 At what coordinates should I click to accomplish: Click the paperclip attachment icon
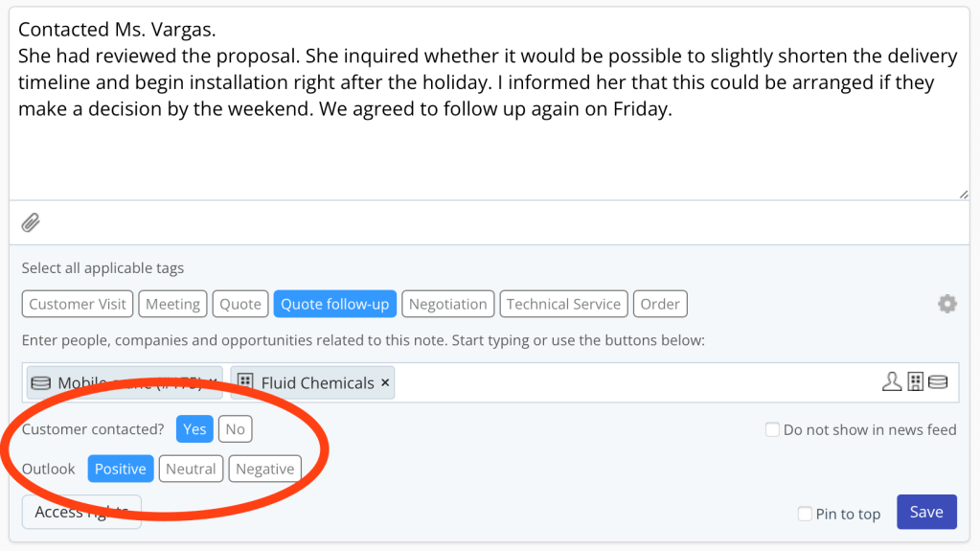pos(31,223)
